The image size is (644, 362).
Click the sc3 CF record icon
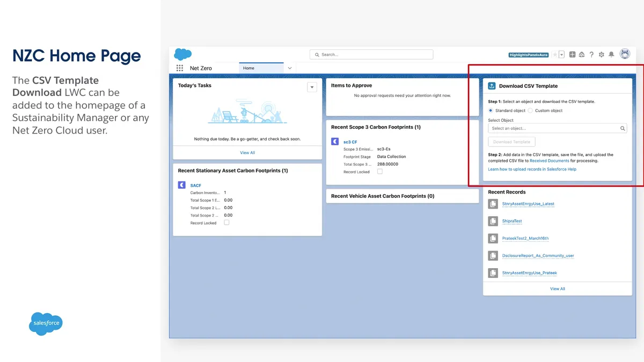pyautogui.click(x=335, y=142)
